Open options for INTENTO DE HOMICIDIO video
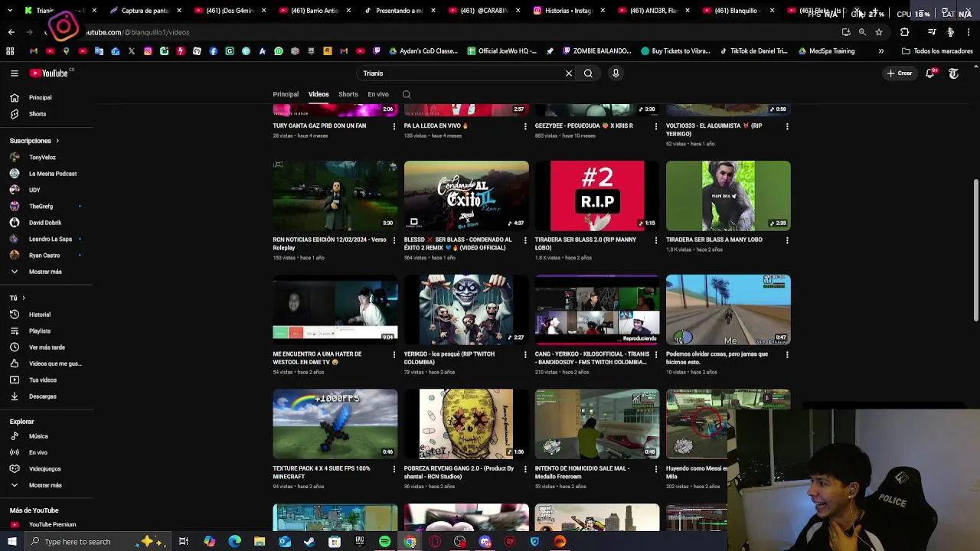This screenshot has width=980, height=551. click(656, 469)
